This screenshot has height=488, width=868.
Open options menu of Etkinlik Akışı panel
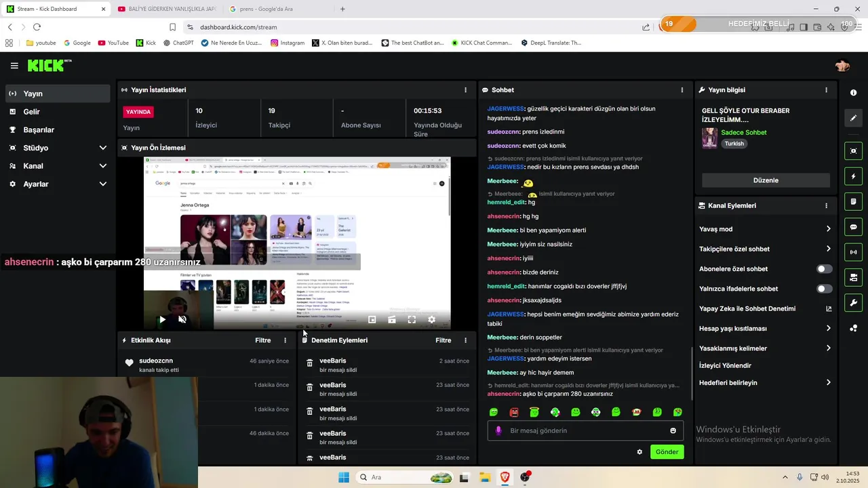pos(285,340)
